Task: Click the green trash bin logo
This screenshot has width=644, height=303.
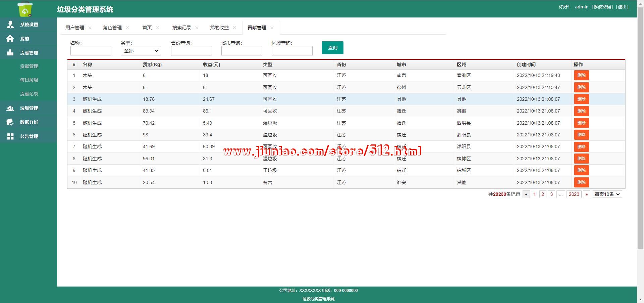Action: tap(25, 9)
